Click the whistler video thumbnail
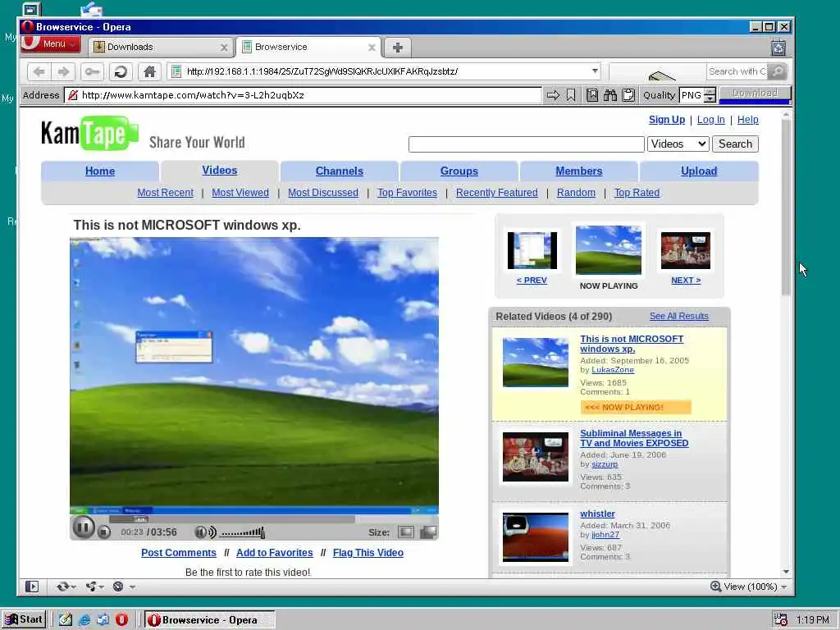The width and height of the screenshot is (840, 630). click(x=535, y=536)
